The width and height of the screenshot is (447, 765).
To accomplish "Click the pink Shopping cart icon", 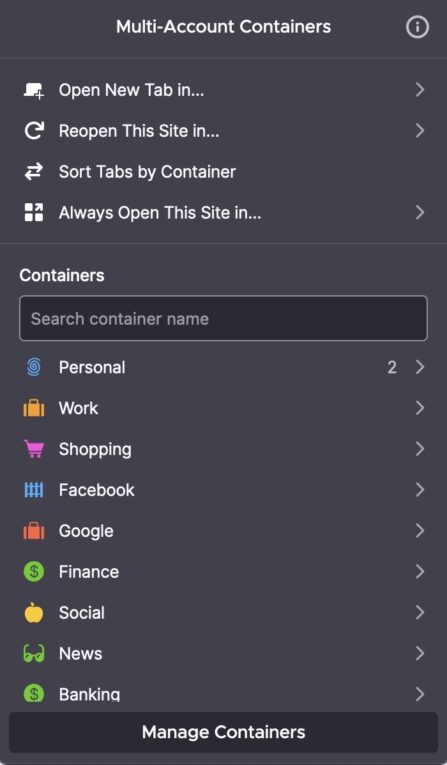I will [x=34, y=449].
